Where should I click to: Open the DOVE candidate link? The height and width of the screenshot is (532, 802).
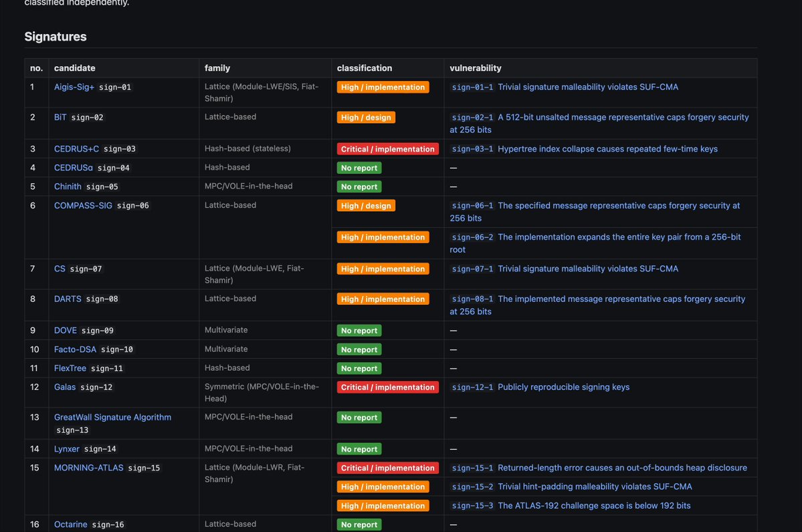66,331
